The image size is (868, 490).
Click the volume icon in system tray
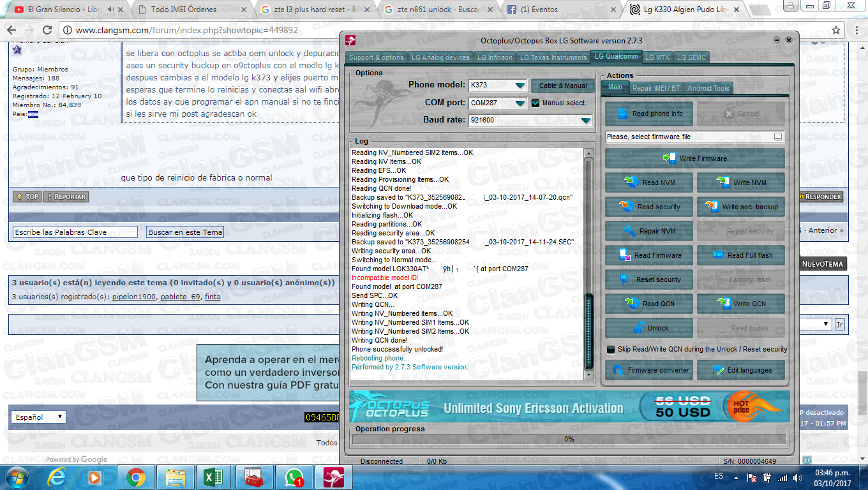(x=798, y=477)
